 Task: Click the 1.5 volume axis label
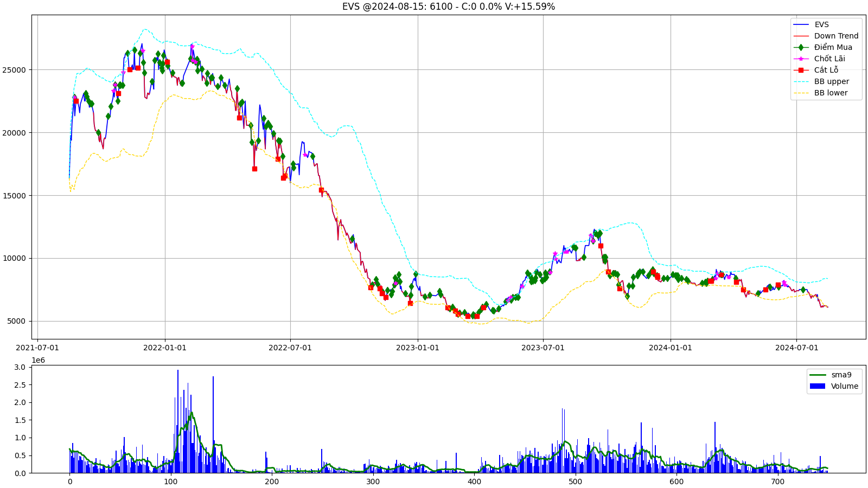[x=20, y=420]
